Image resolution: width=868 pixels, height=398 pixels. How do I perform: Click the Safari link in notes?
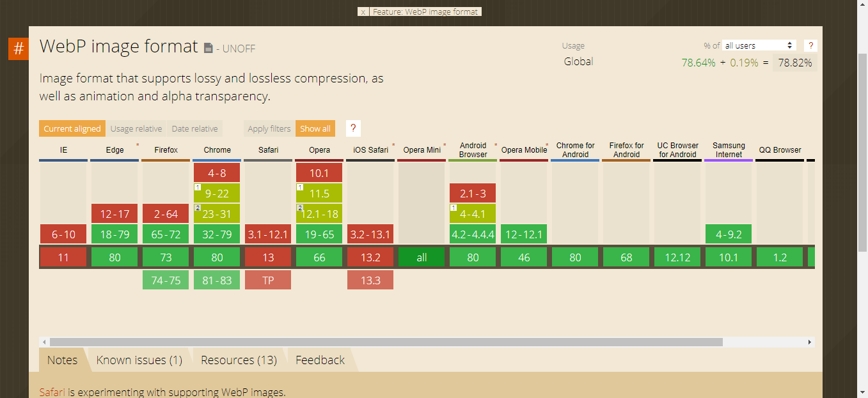click(x=52, y=392)
